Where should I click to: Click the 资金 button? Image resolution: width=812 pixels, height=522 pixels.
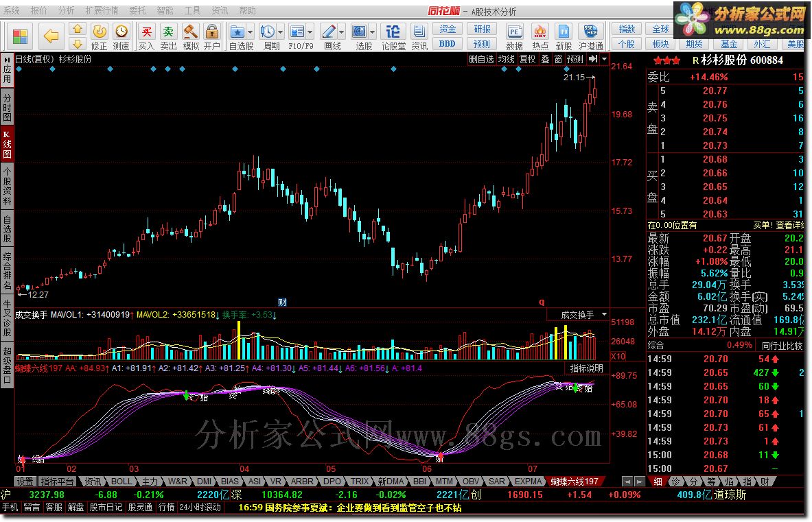[x=448, y=29]
